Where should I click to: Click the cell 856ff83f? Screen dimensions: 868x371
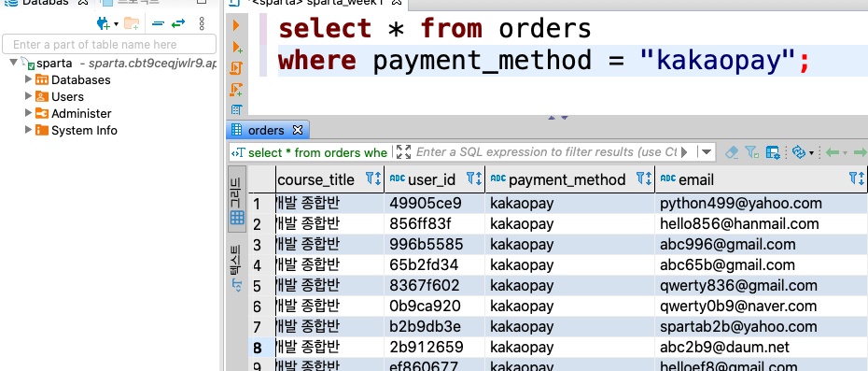pyautogui.click(x=434, y=224)
